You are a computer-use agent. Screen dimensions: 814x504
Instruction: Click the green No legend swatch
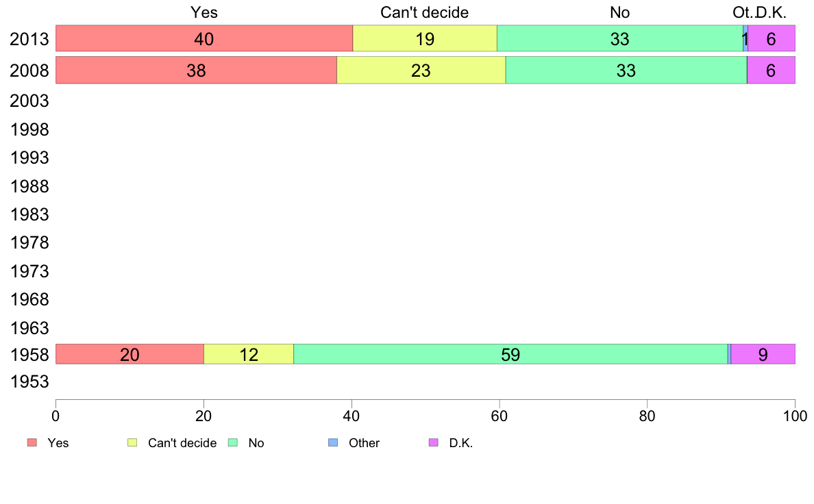pyautogui.click(x=233, y=442)
